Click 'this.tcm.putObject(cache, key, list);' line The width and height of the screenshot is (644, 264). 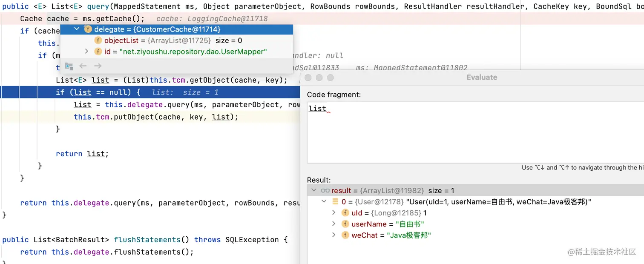tap(156, 117)
